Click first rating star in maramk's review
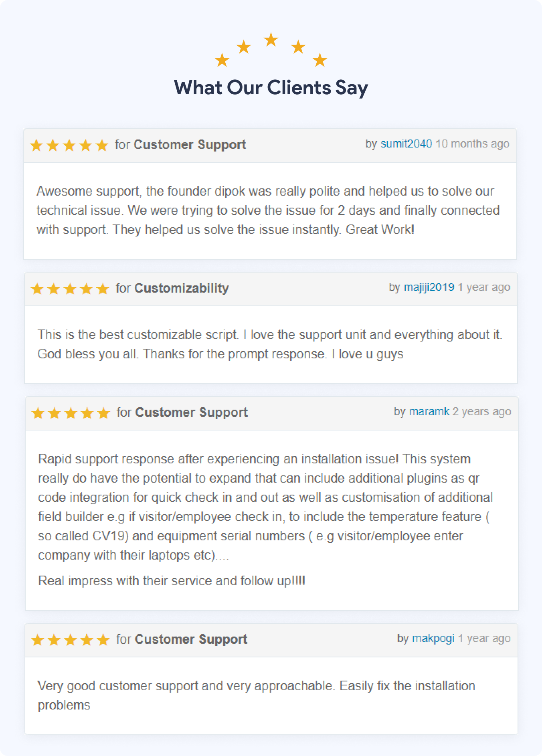 tap(38, 413)
